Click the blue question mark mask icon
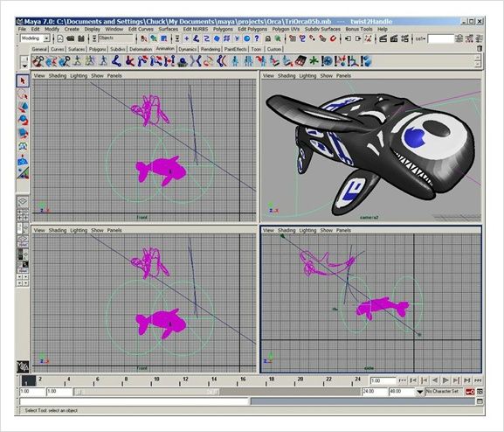Screen dimensions: 504x432 (257, 38)
